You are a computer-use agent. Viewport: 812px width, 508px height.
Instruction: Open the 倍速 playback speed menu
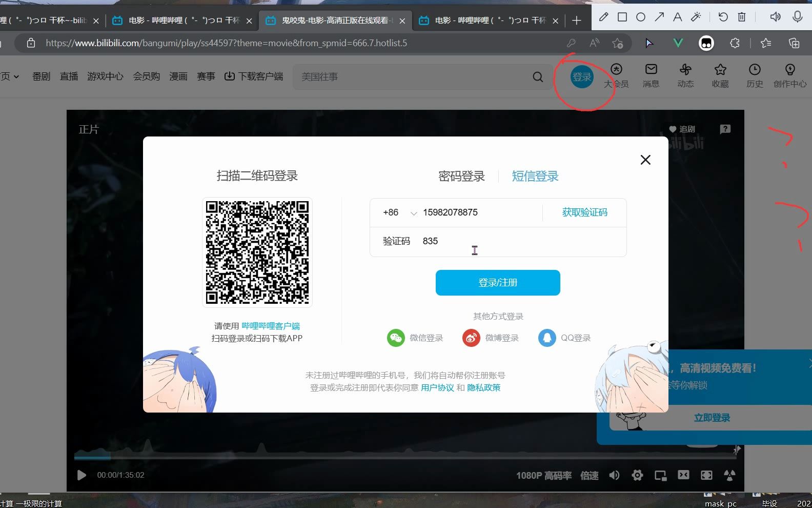pos(590,476)
